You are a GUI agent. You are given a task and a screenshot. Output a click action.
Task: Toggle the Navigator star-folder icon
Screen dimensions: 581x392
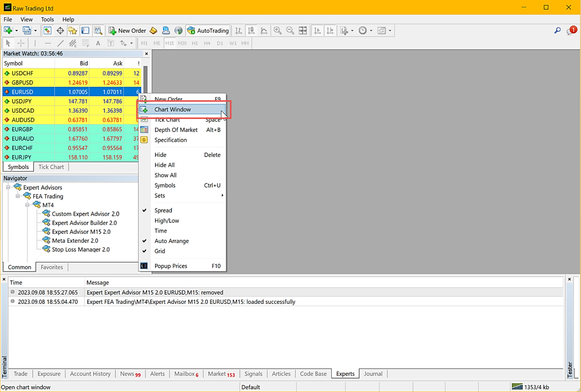click(x=73, y=30)
